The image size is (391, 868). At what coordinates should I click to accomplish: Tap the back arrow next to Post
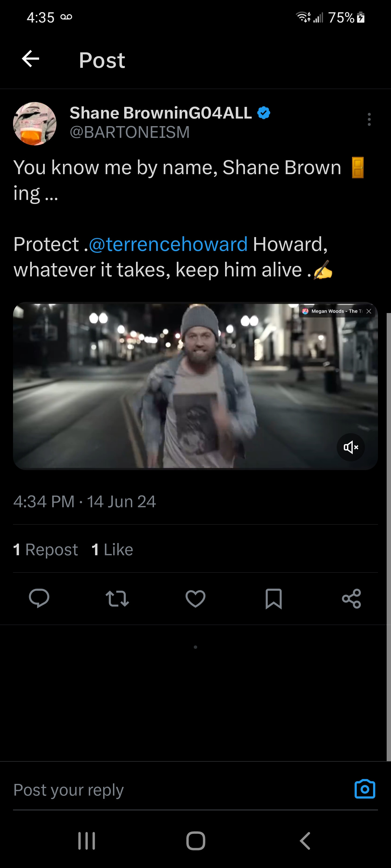[x=30, y=59]
